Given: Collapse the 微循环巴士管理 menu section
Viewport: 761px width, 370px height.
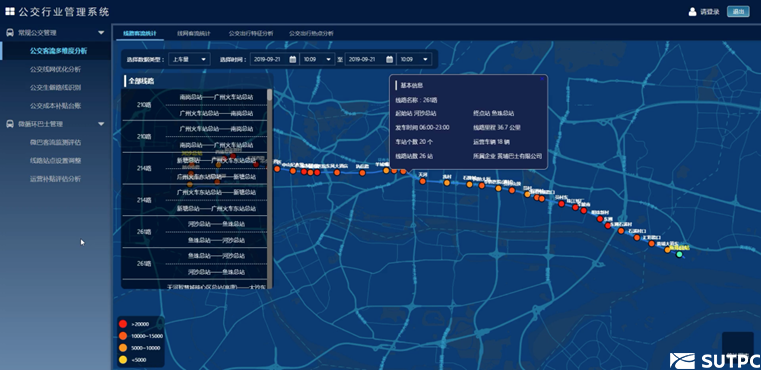Looking at the screenshot, I should (101, 124).
